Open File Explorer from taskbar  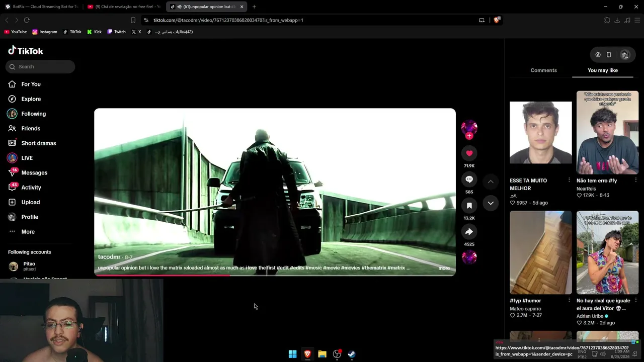point(322,354)
